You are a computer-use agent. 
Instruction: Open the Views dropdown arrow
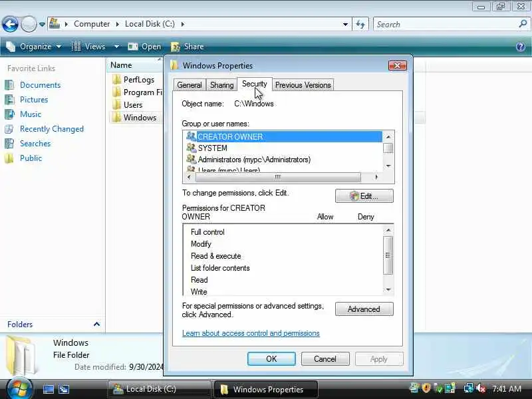point(116,47)
